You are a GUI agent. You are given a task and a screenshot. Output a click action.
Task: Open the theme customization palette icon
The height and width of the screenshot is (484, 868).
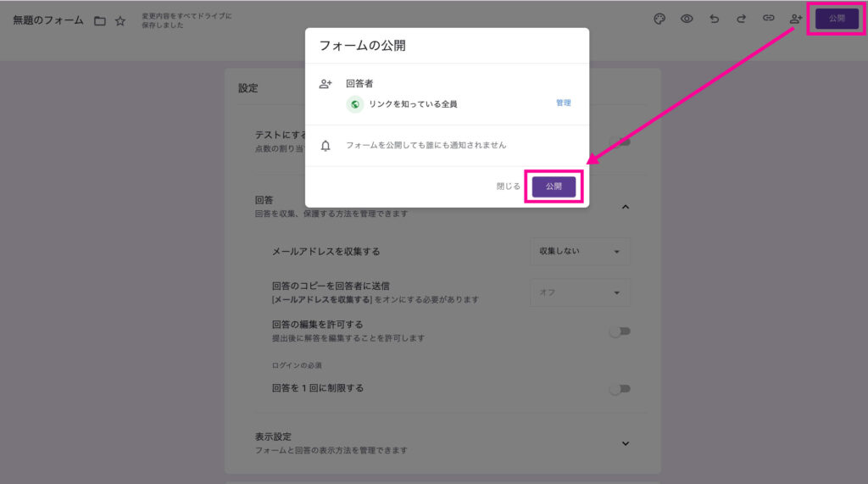point(659,19)
